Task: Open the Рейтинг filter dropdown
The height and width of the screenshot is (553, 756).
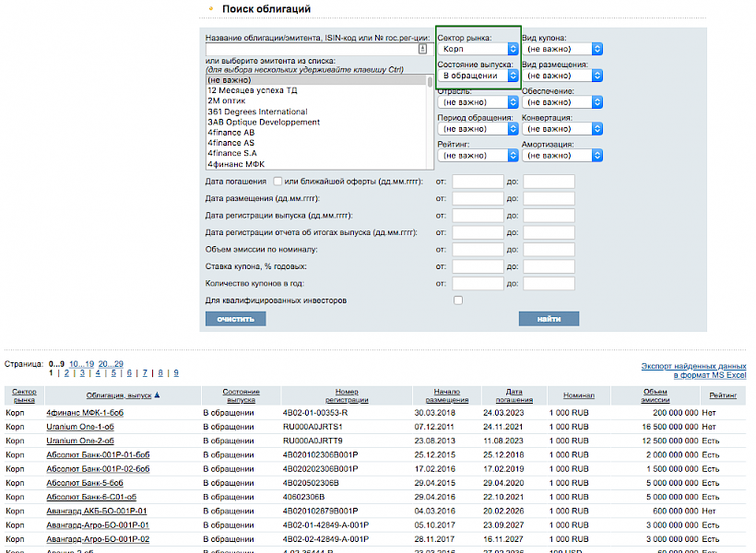Action: click(x=478, y=155)
